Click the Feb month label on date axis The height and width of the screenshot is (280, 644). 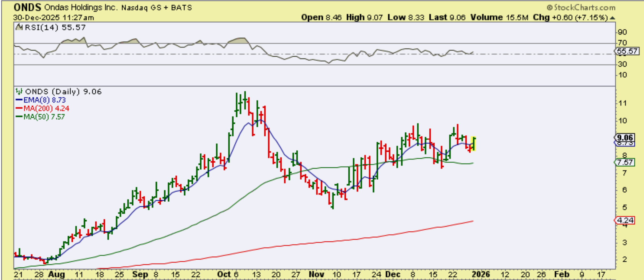562,274
